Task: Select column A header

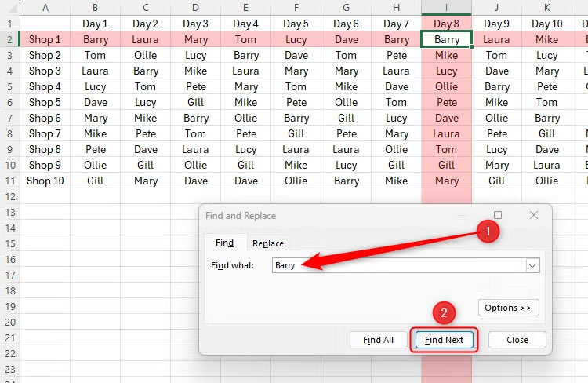Action: point(45,8)
